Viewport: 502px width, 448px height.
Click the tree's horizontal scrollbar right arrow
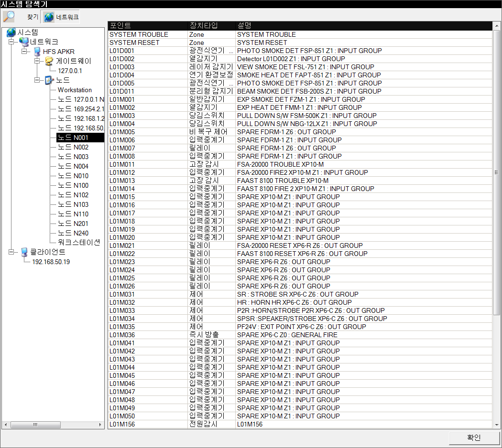pyautogui.click(x=100, y=425)
